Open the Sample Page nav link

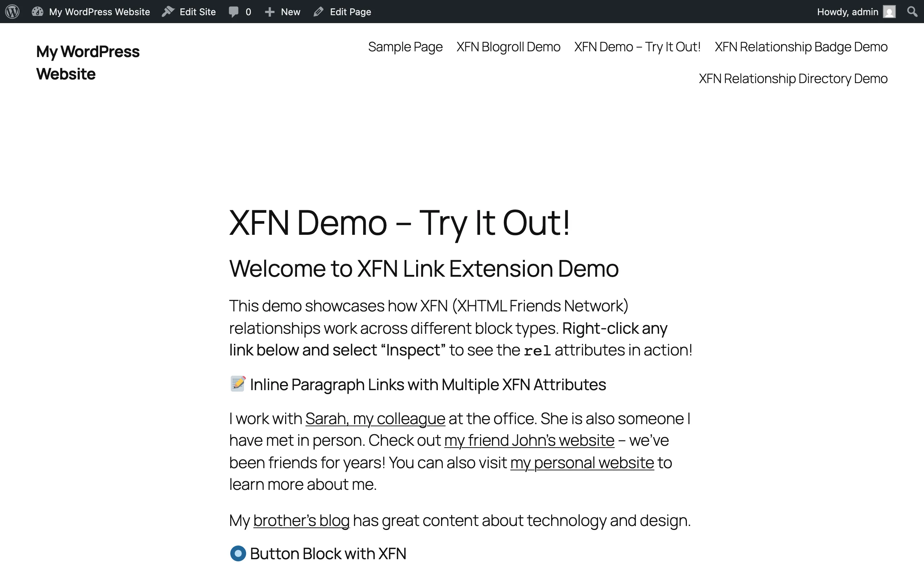(405, 47)
